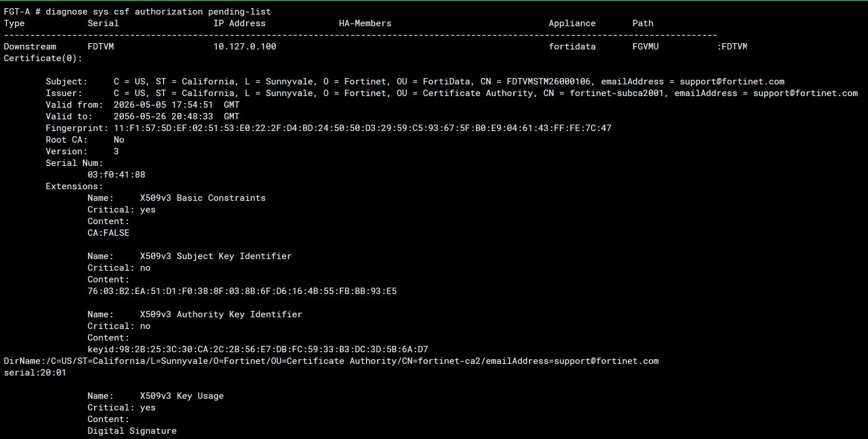Click CN value FDTVMSTM26000106

549,82
